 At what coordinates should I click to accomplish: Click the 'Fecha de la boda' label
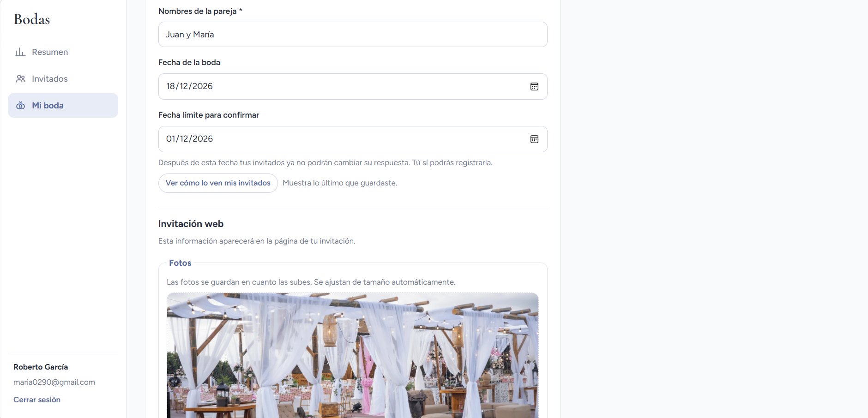click(189, 62)
